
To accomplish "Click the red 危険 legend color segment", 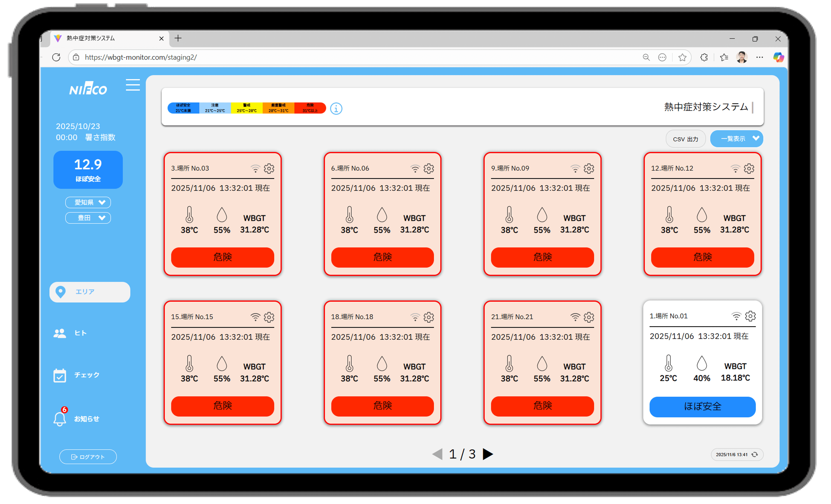I will pyautogui.click(x=310, y=108).
